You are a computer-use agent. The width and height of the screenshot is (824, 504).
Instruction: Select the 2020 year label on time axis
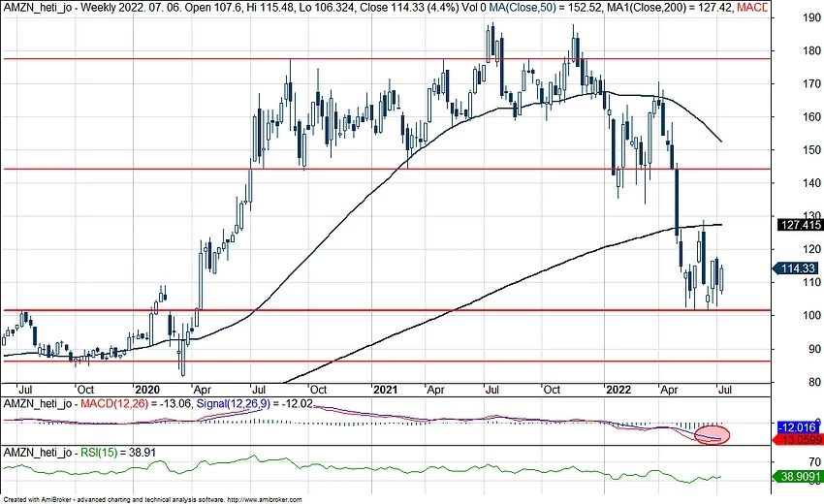146,390
